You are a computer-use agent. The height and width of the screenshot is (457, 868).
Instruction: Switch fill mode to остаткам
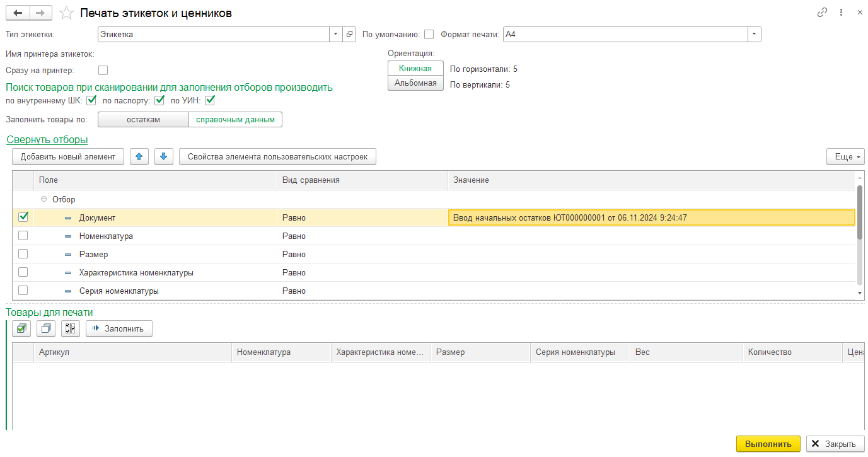coord(142,119)
